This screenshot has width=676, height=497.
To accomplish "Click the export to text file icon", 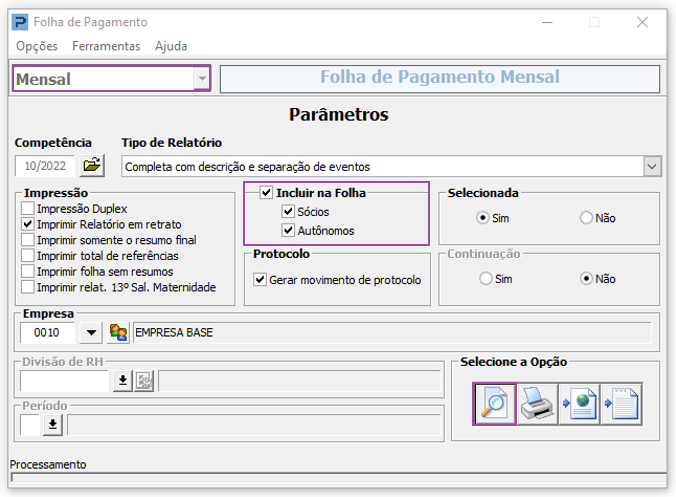I will click(621, 404).
